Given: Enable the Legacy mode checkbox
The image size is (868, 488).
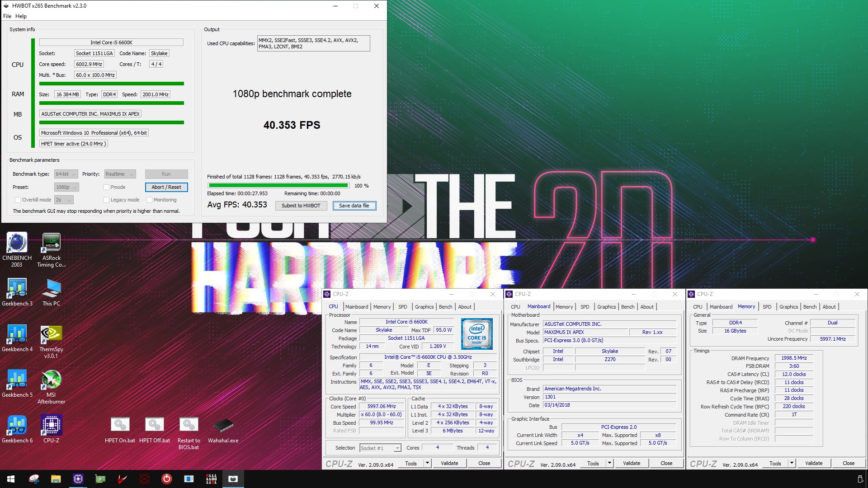Looking at the screenshot, I should coord(107,200).
